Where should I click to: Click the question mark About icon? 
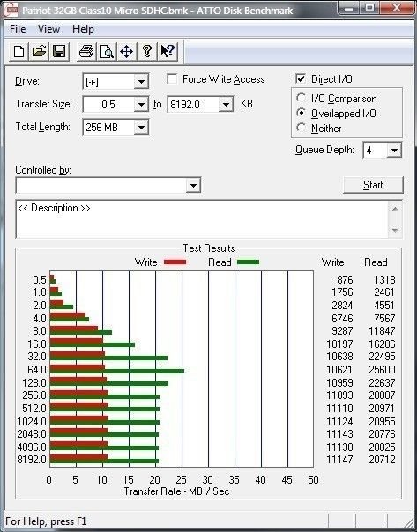point(147,52)
